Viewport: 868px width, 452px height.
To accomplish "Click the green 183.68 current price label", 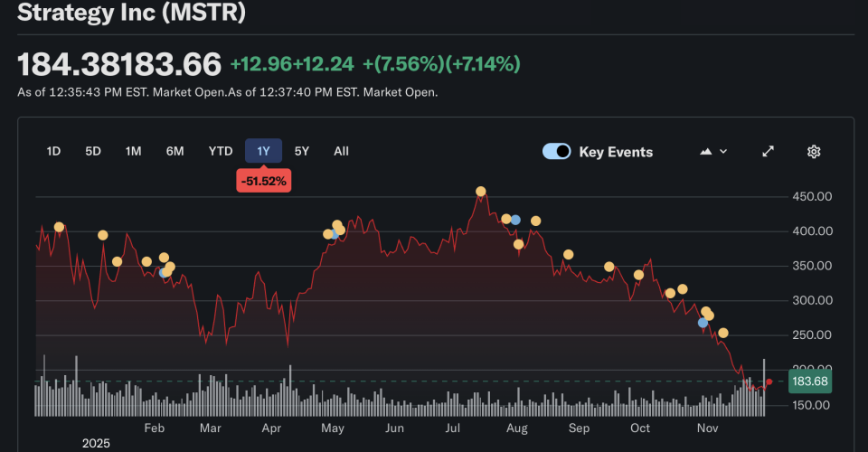I will [x=810, y=381].
